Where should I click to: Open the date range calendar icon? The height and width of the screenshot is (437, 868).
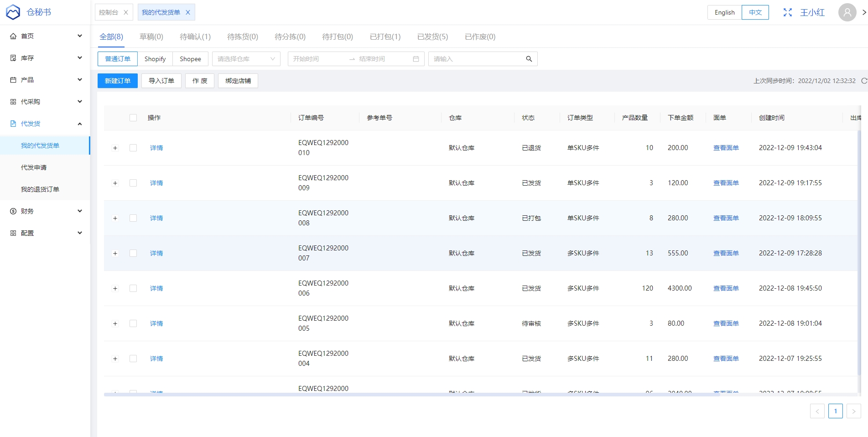coord(416,59)
